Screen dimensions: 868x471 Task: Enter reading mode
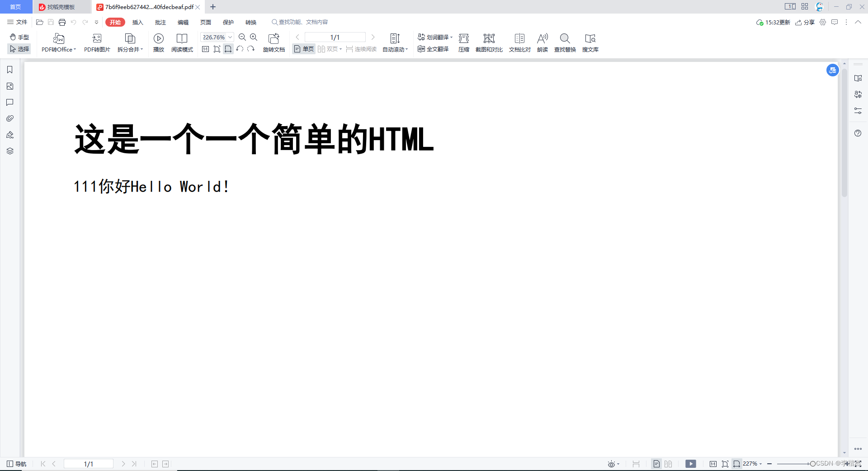pos(182,43)
